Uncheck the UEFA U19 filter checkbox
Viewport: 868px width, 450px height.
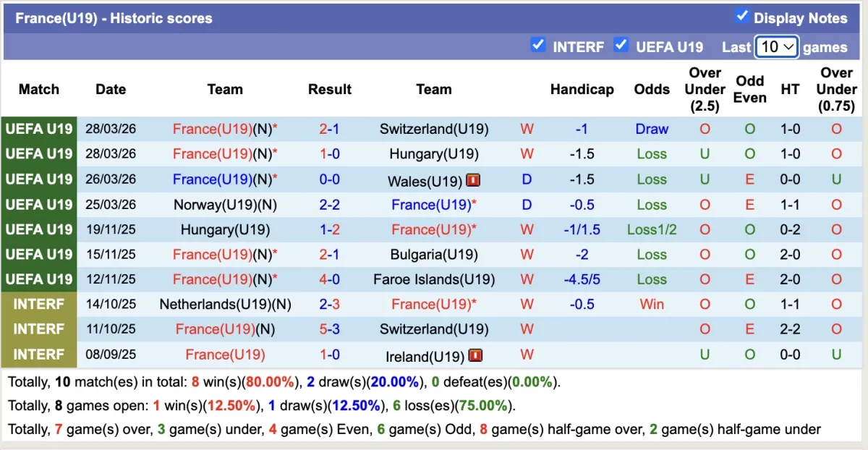point(621,45)
